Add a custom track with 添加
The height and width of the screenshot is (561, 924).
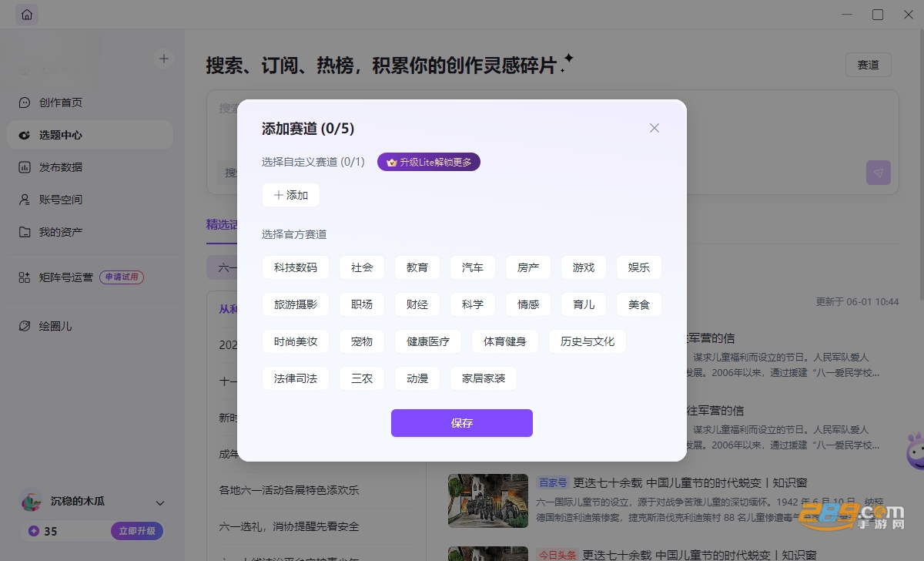click(x=291, y=195)
